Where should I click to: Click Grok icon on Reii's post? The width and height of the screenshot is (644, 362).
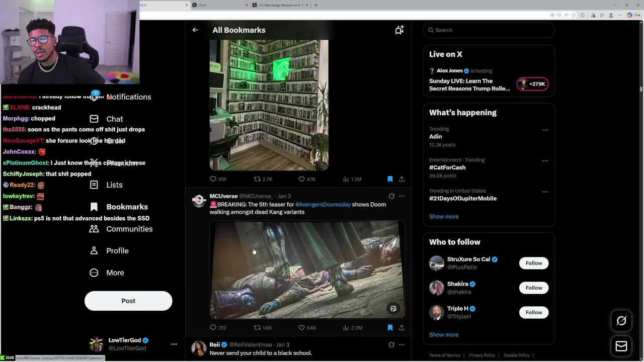coord(391,345)
